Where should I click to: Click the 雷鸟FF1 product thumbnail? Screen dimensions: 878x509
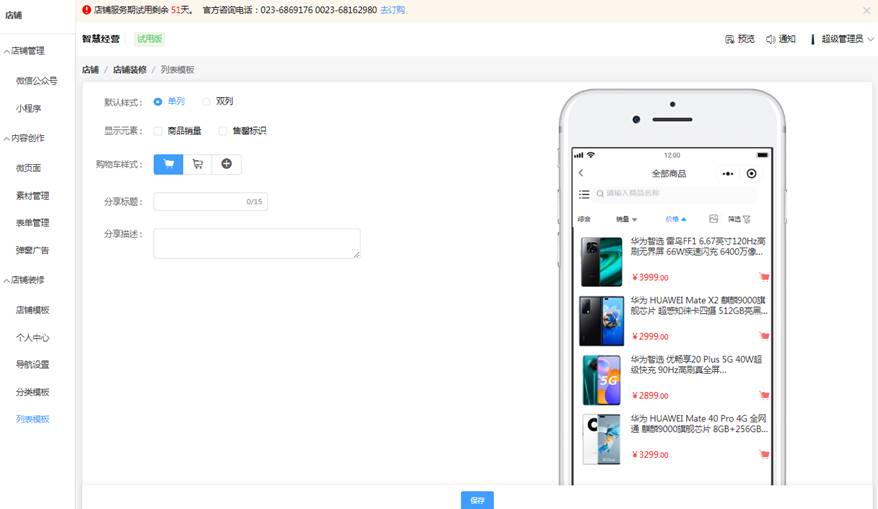(601, 261)
